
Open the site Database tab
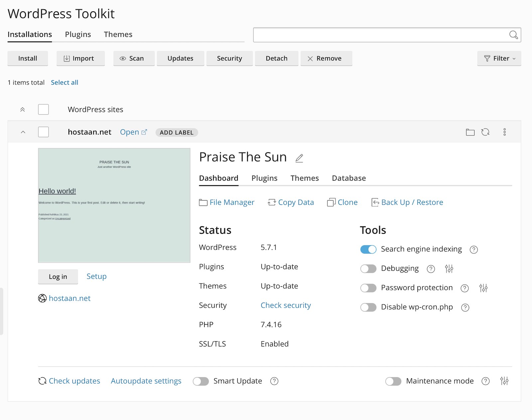(x=349, y=178)
